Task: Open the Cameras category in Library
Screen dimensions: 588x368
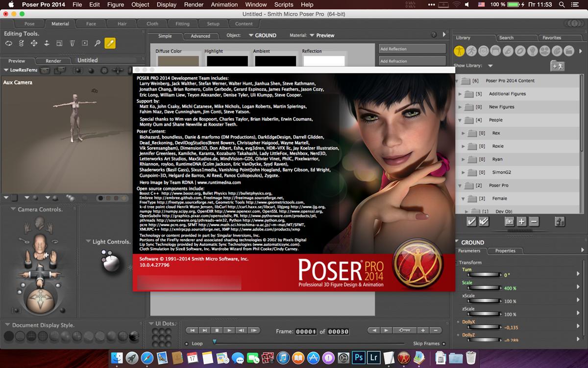Action: click(x=545, y=51)
